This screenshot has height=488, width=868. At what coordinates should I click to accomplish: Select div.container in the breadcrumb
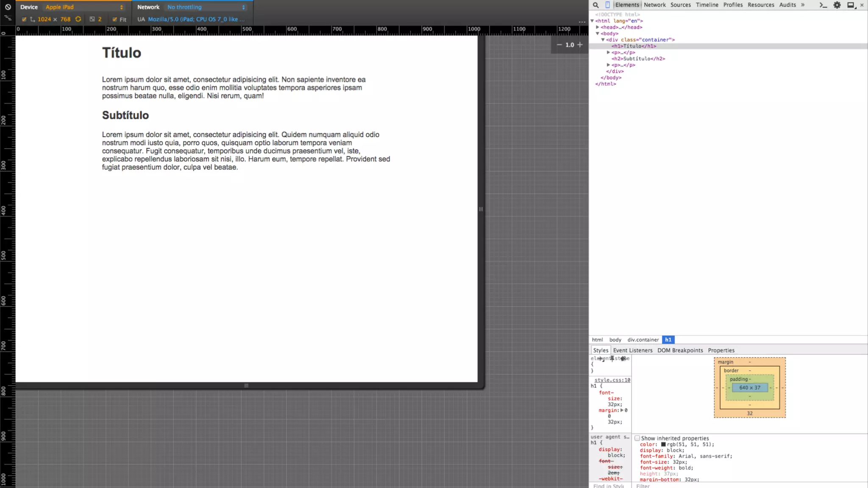tap(643, 340)
